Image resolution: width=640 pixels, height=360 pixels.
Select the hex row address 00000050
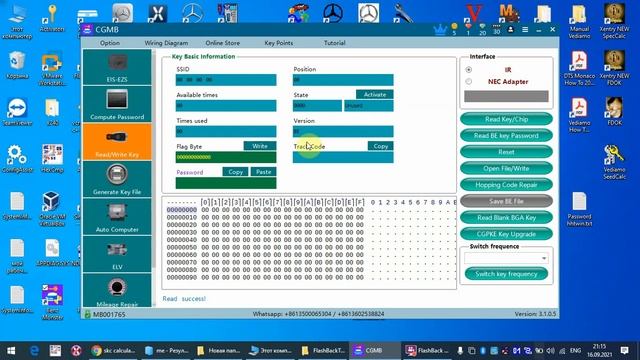coord(182,247)
